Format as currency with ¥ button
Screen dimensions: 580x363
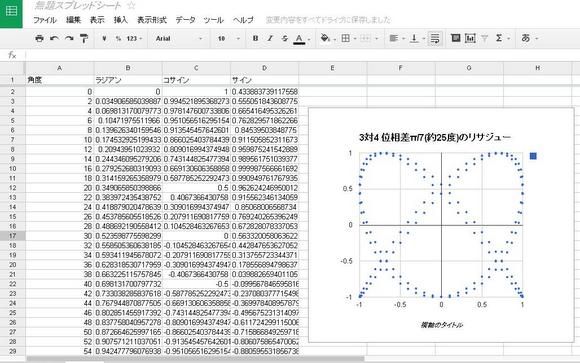click(x=104, y=38)
